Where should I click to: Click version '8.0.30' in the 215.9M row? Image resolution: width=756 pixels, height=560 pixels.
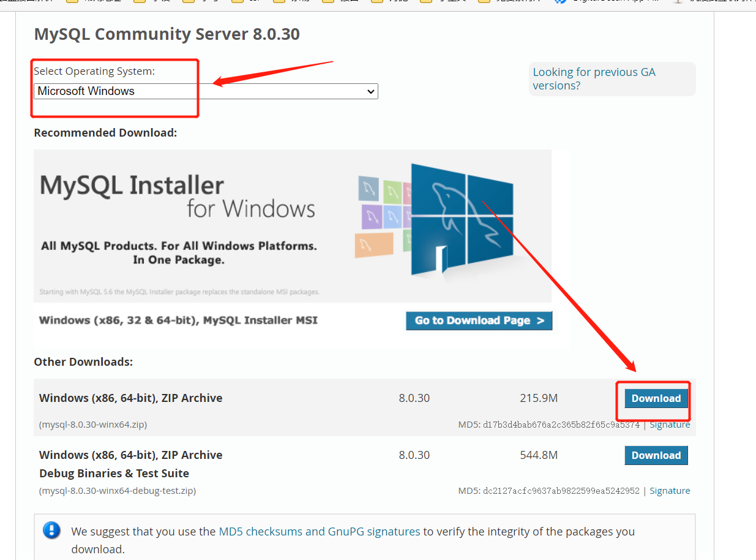point(414,398)
